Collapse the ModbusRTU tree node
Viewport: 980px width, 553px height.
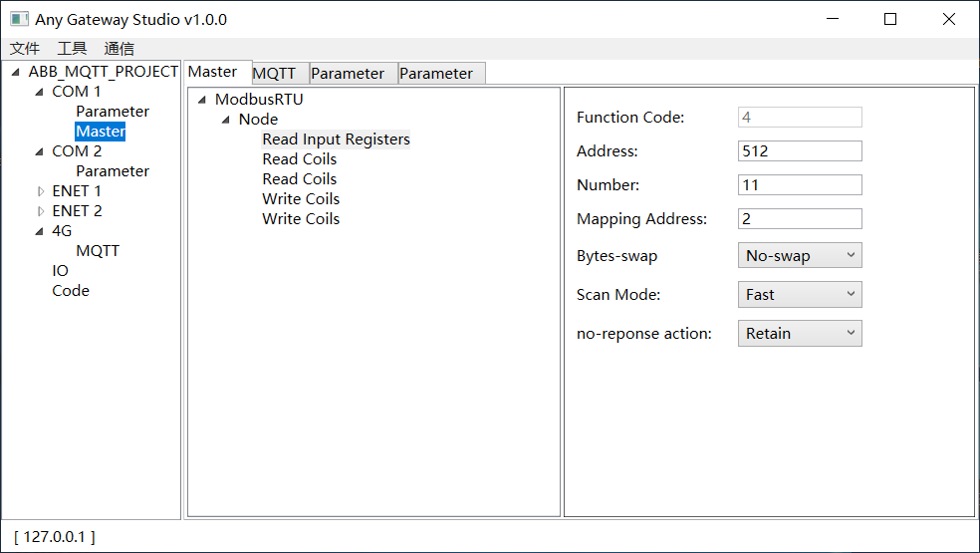click(x=203, y=100)
